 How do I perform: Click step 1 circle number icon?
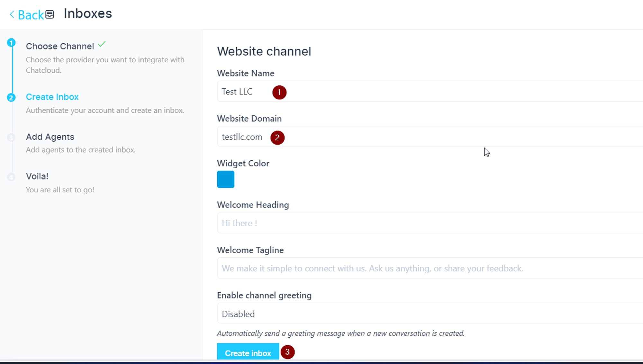click(x=11, y=43)
